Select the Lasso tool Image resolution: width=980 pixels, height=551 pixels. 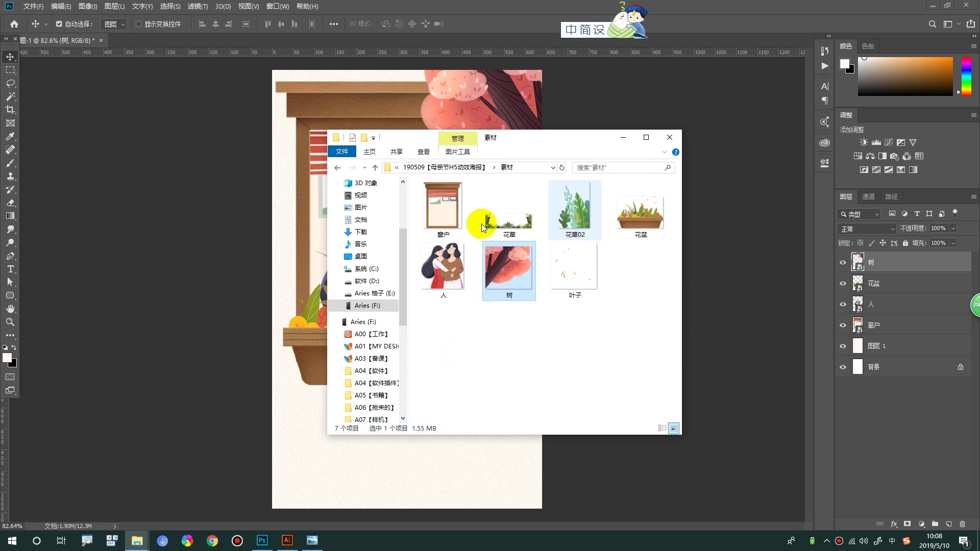coord(10,83)
